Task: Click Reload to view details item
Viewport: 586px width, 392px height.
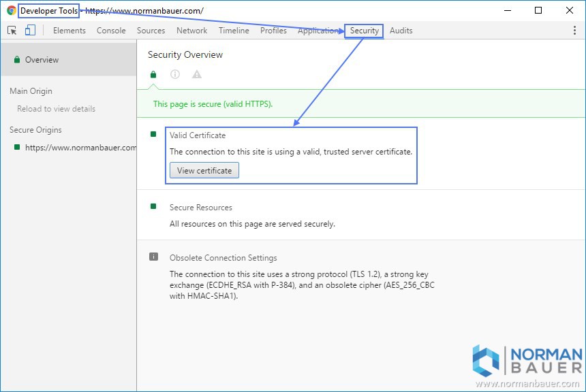Action: tap(56, 109)
